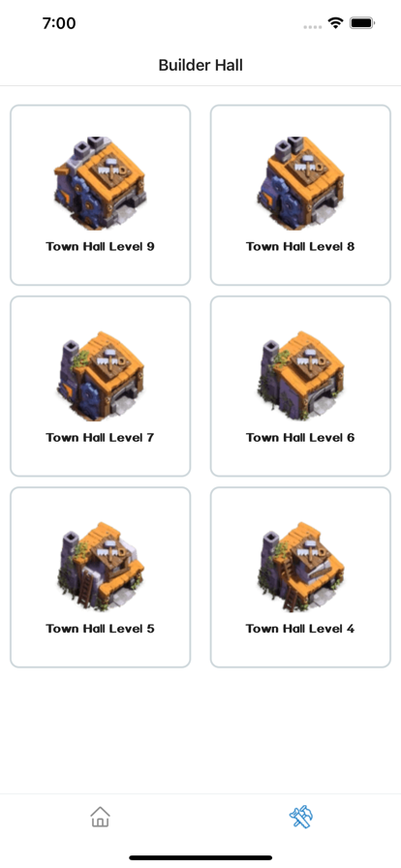
Task: Click the Town Hall Level 5 label
Action: pos(101,629)
